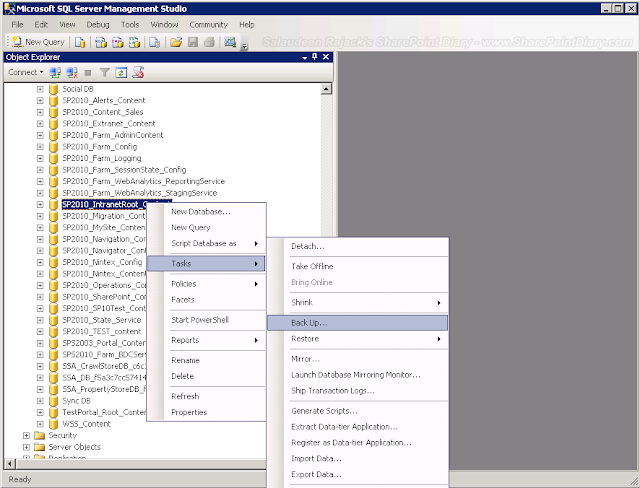Open the Edit menu
Screen dimensions: 640x488
(x=41, y=24)
